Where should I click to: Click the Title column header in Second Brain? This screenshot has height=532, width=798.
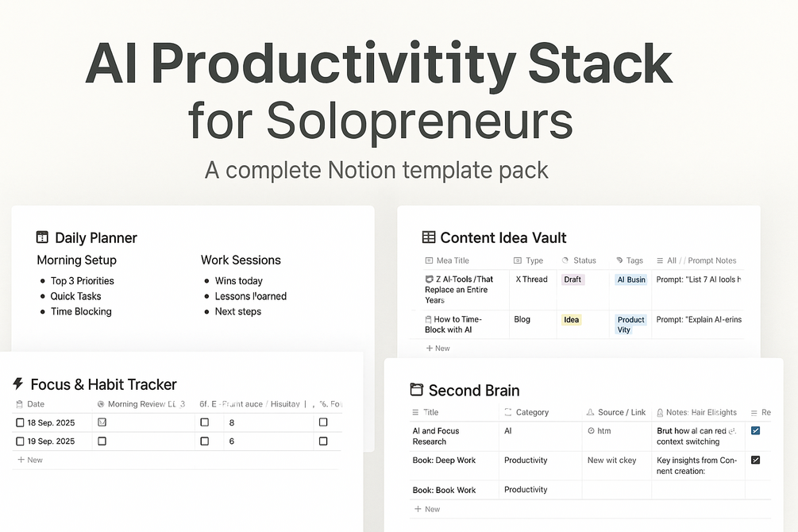[430, 413]
